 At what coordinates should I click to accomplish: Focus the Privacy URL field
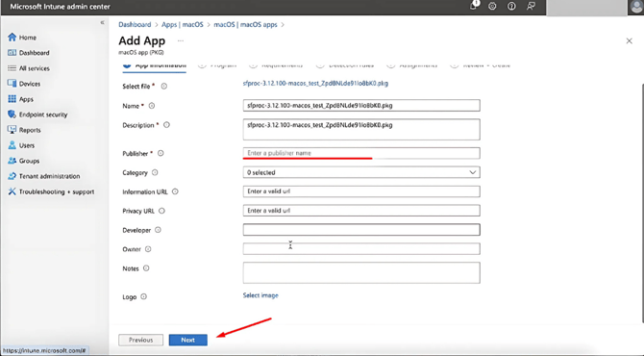click(x=361, y=211)
